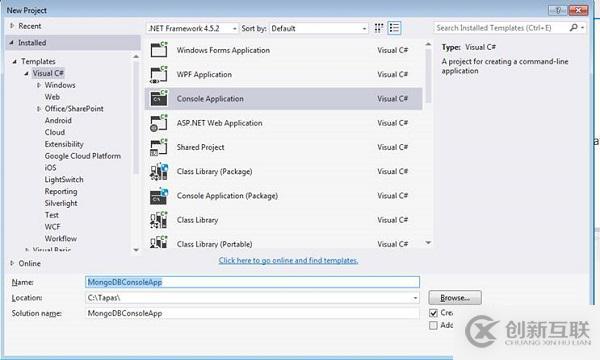Expand the Windows tree node

(x=39, y=85)
